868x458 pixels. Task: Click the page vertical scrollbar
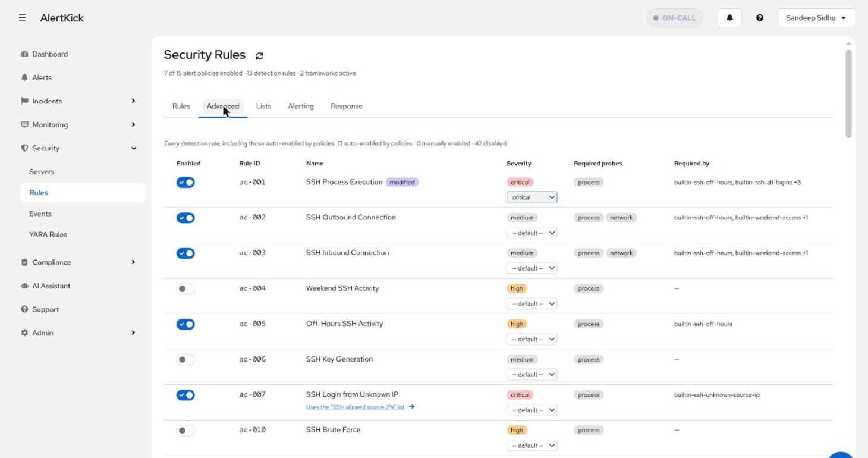tap(848, 94)
